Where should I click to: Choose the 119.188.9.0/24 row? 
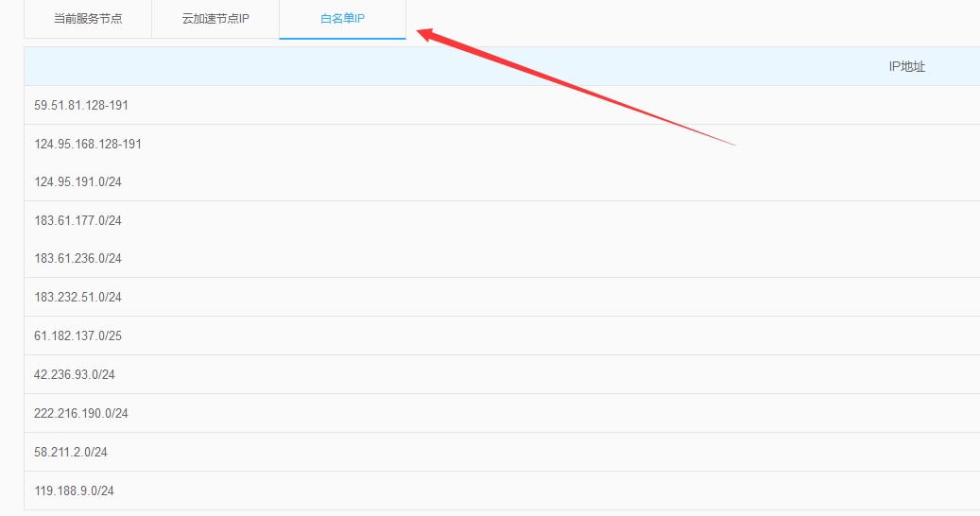pyautogui.click(x=75, y=490)
